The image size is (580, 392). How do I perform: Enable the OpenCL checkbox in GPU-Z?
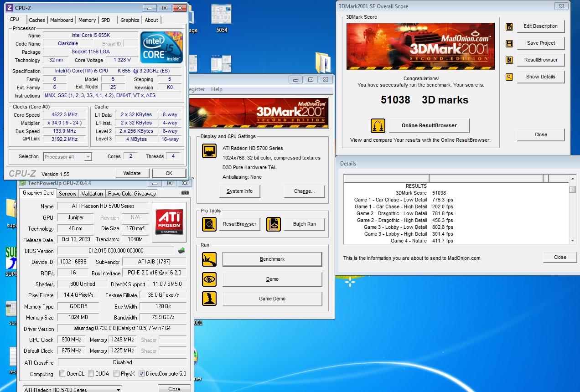coord(62,374)
